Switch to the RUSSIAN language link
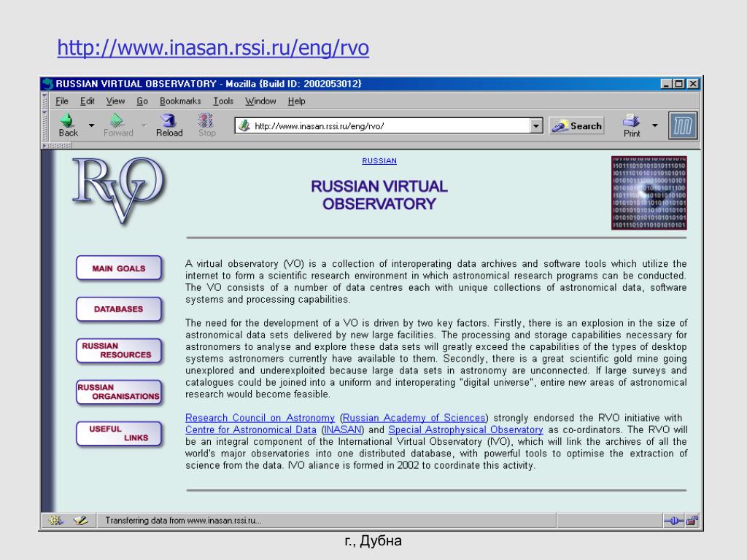 coord(379,161)
